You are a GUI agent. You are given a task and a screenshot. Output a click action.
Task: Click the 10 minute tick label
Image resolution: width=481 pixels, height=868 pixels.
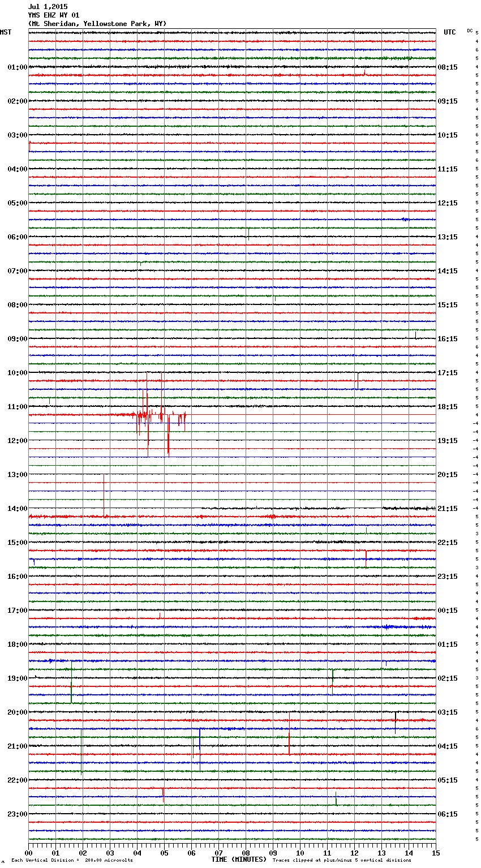(x=300, y=853)
